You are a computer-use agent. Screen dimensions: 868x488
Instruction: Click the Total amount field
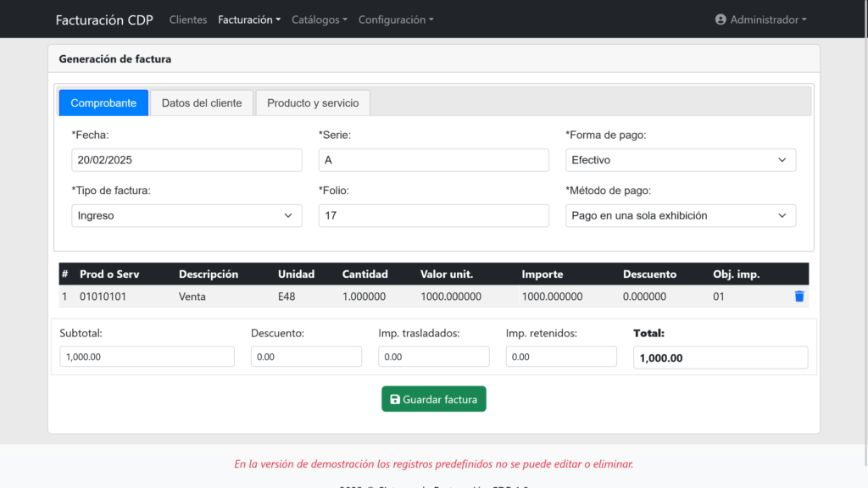click(720, 358)
